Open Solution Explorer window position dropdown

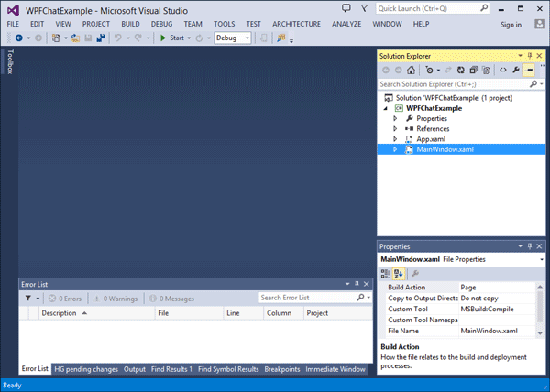click(520, 56)
